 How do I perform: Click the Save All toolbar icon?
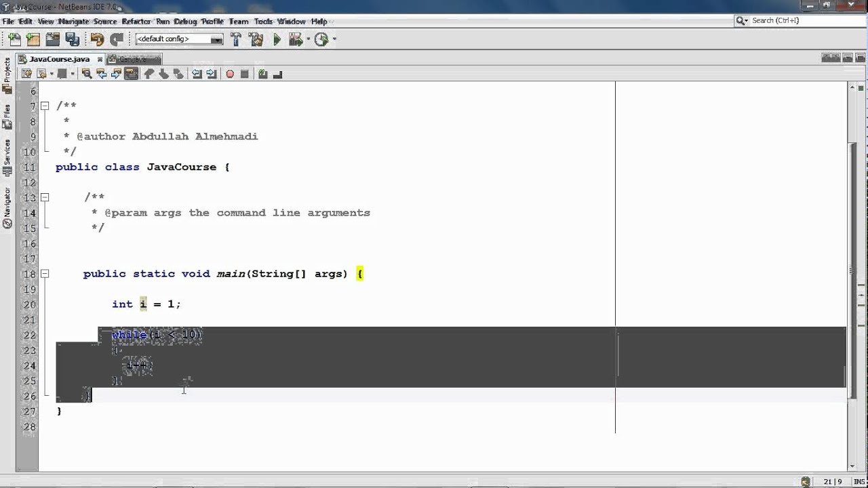[73, 39]
